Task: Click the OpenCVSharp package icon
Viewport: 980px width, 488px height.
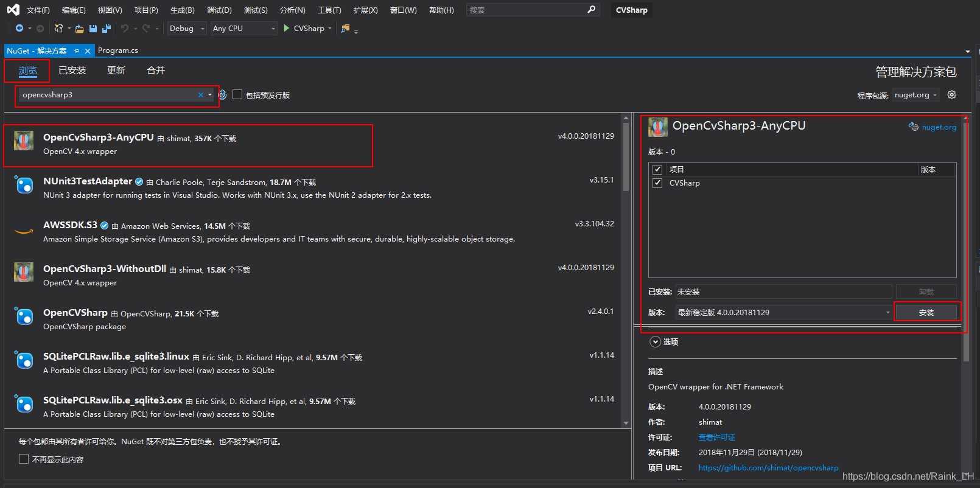Action: (x=24, y=316)
